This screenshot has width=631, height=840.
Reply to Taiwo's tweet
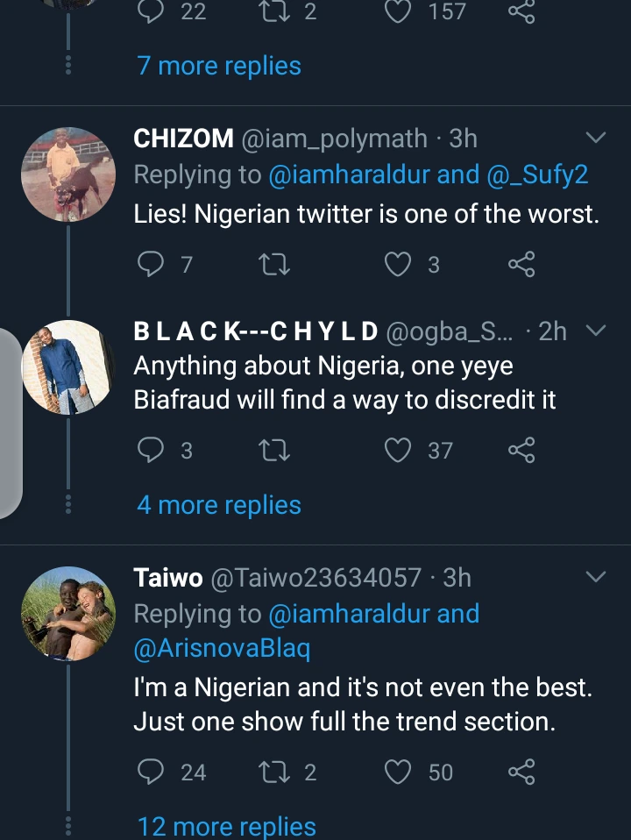pos(152,772)
